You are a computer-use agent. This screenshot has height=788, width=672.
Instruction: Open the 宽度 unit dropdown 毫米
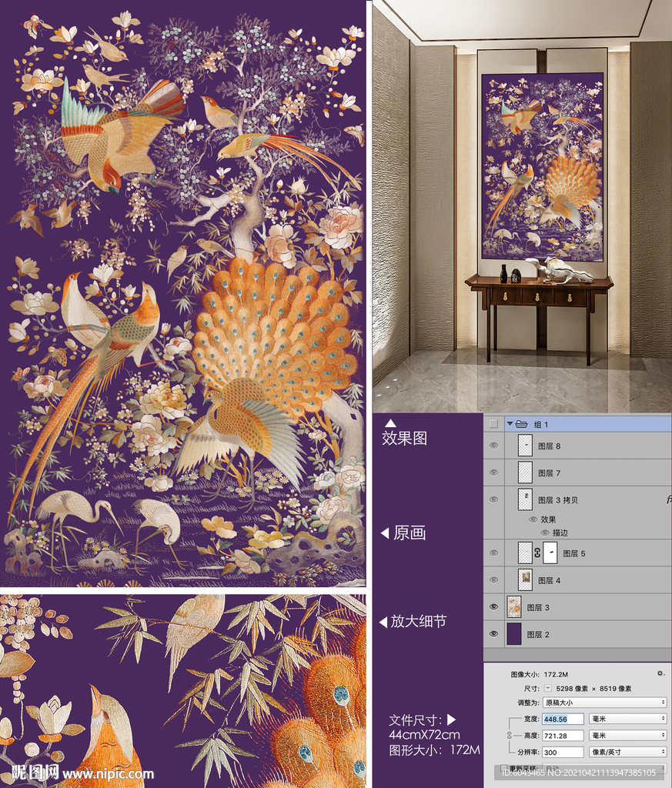[x=628, y=720]
